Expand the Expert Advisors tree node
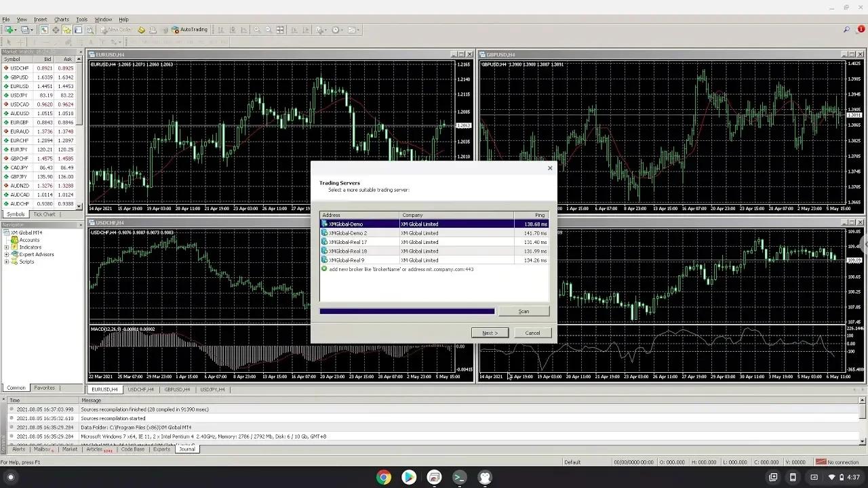 (7, 254)
